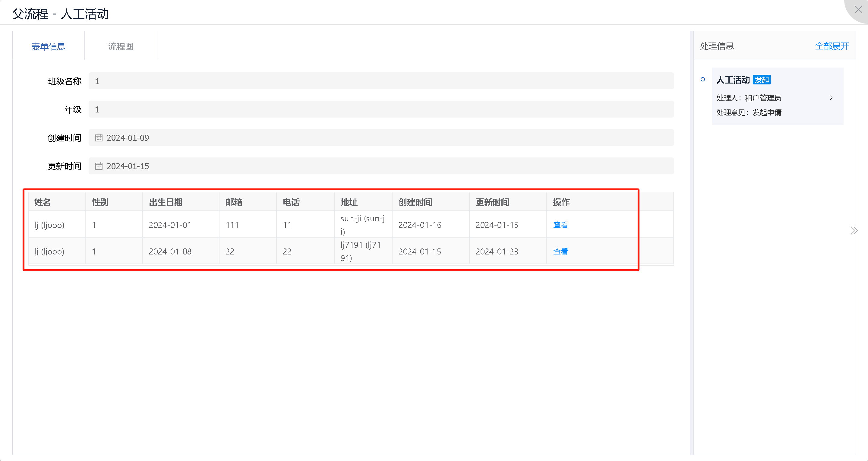
Task: Click the 人工活动 activity card title
Action: coord(733,80)
